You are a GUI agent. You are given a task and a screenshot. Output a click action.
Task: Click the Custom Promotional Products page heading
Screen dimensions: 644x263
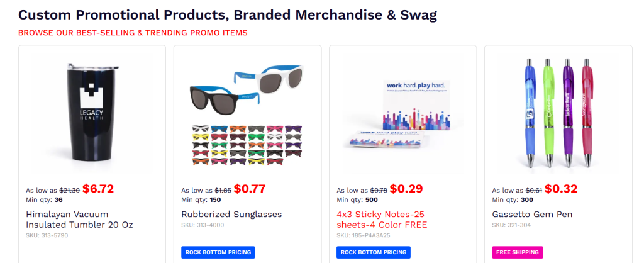pyautogui.click(x=227, y=14)
